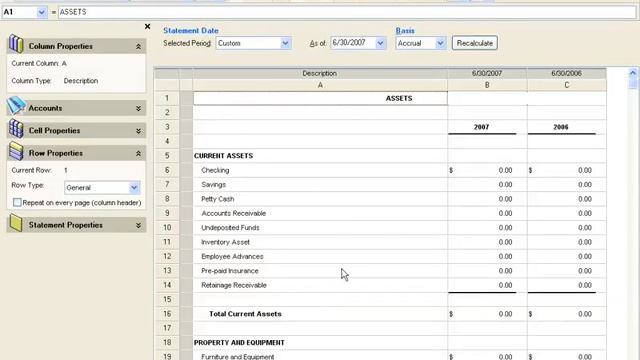Expand the Accounts section
640x360 pixels.
tap(138, 109)
